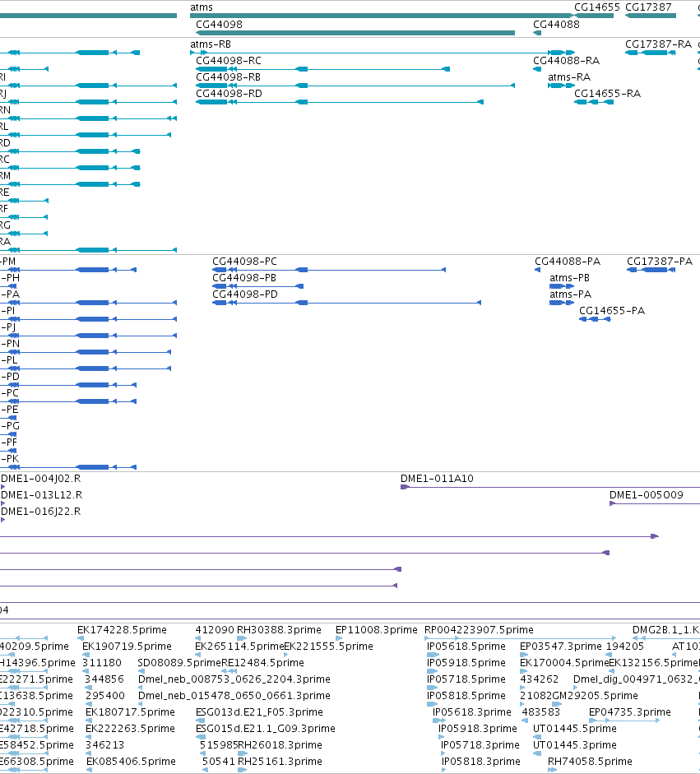
Task: Select the atms-RA transcript label
Action: 569,77
